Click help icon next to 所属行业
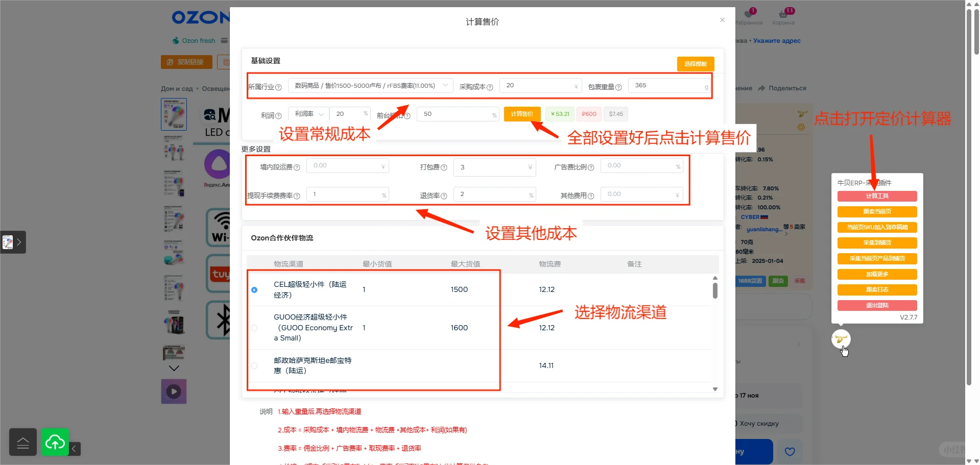 (278, 87)
